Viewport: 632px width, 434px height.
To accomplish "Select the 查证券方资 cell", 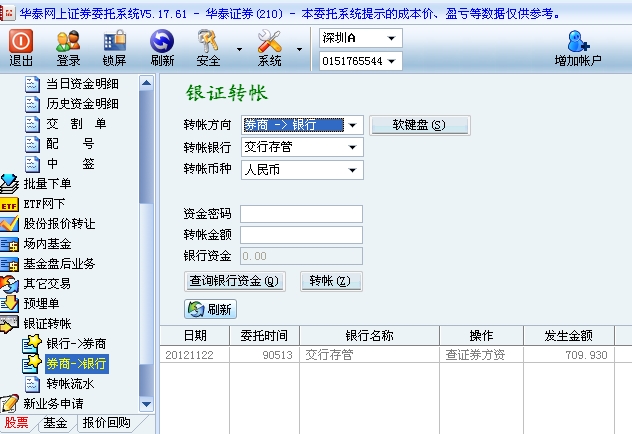I will click(482, 355).
